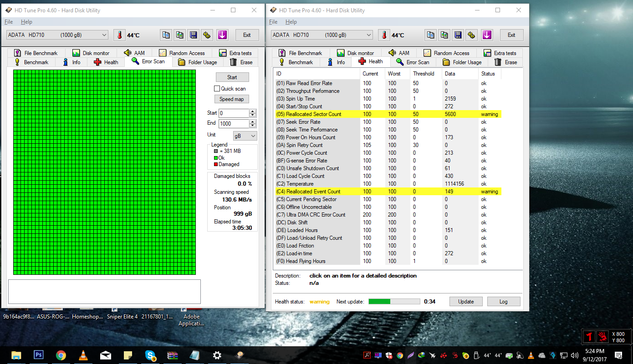Select the (C2) Temperature row
The width and height of the screenshot is (633, 364).
pyautogui.click(x=388, y=184)
